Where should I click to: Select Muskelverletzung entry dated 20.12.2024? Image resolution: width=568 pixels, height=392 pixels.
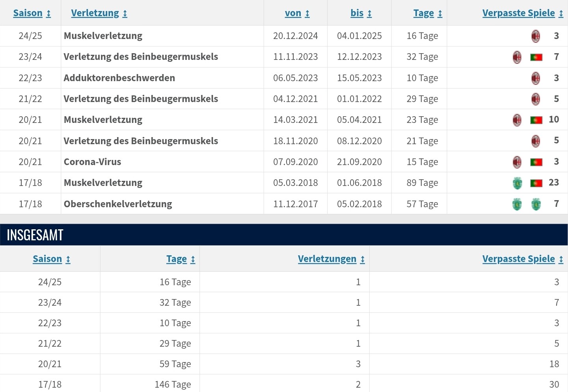click(x=103, y=36)
